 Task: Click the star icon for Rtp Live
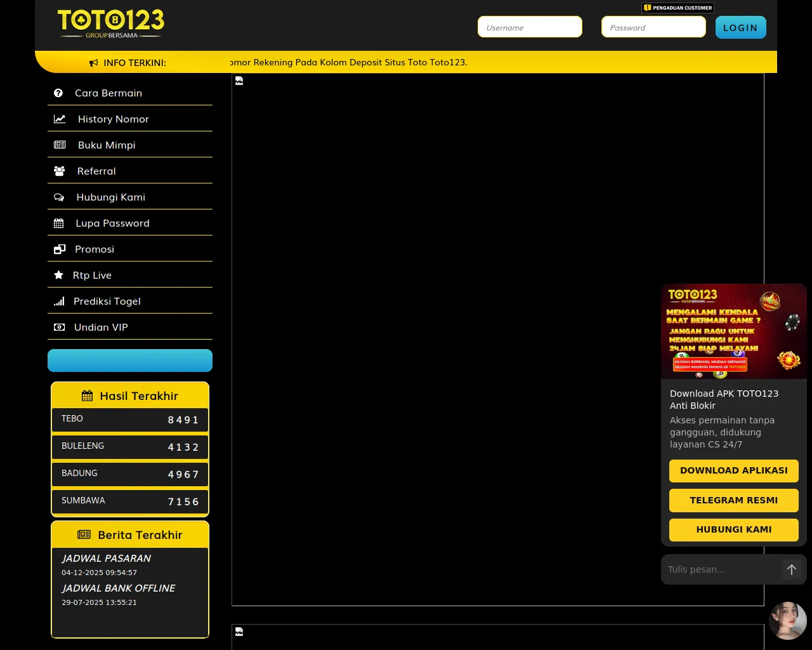(59, 275)
